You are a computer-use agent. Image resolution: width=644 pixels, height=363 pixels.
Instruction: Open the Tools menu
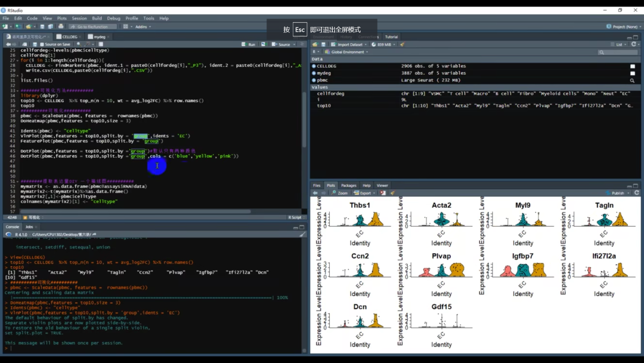tap(148, 18)
